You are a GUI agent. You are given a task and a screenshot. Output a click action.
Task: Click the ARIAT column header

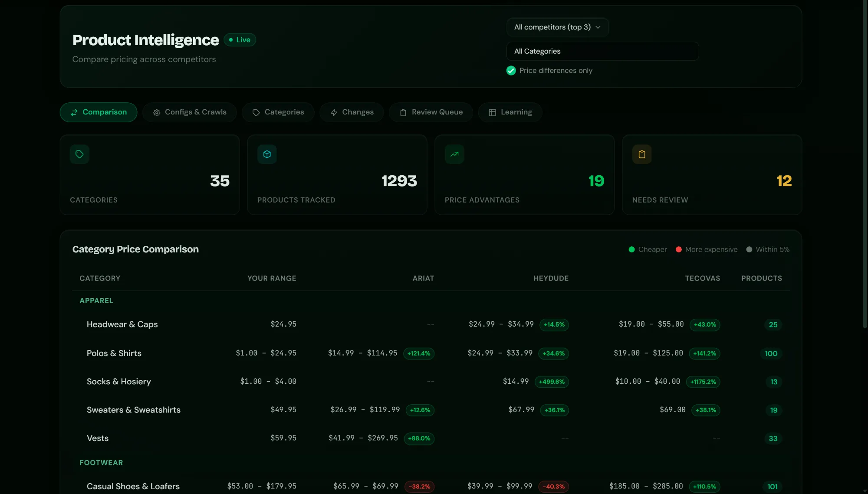423,278
